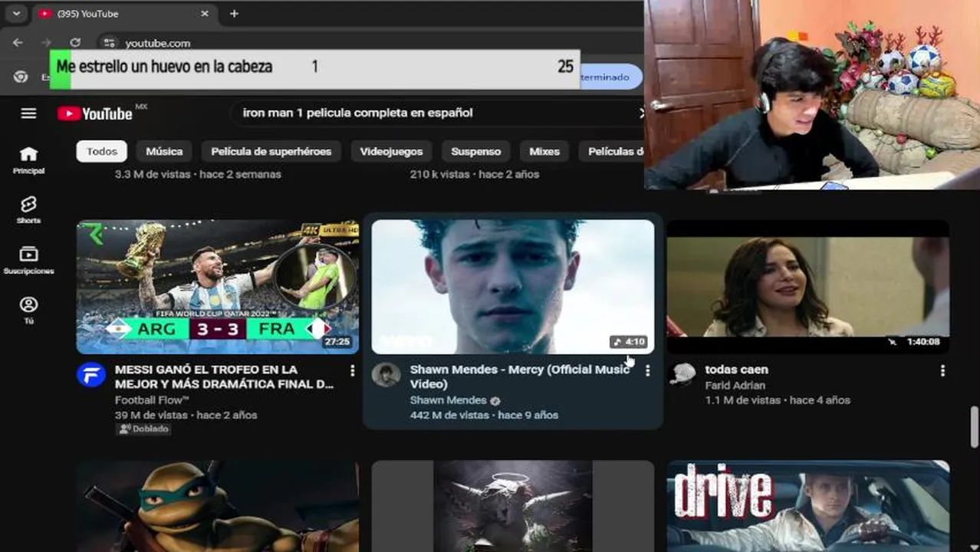Click the 4:10 duration badge
This screenshot has width=980, height=552.
629,342
